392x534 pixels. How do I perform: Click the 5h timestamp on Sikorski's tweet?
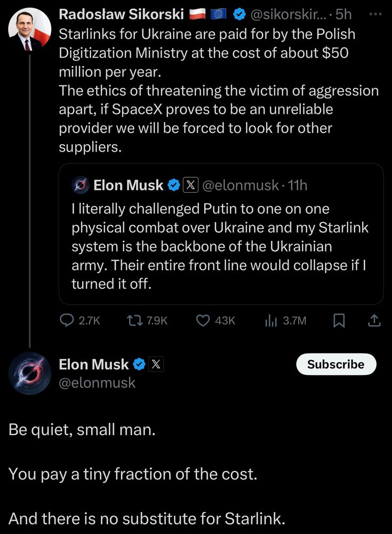pyautogui.click(x=343, y=14)
